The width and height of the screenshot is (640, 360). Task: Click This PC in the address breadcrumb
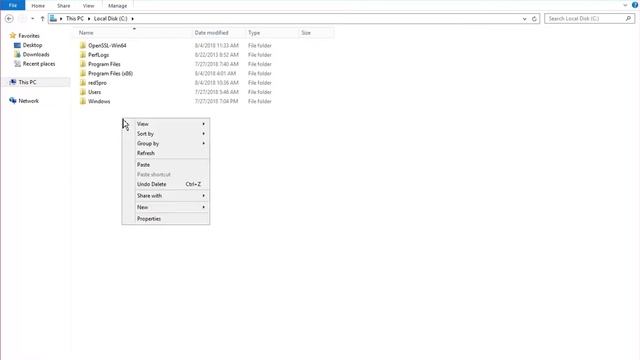(x=75, y=18)
